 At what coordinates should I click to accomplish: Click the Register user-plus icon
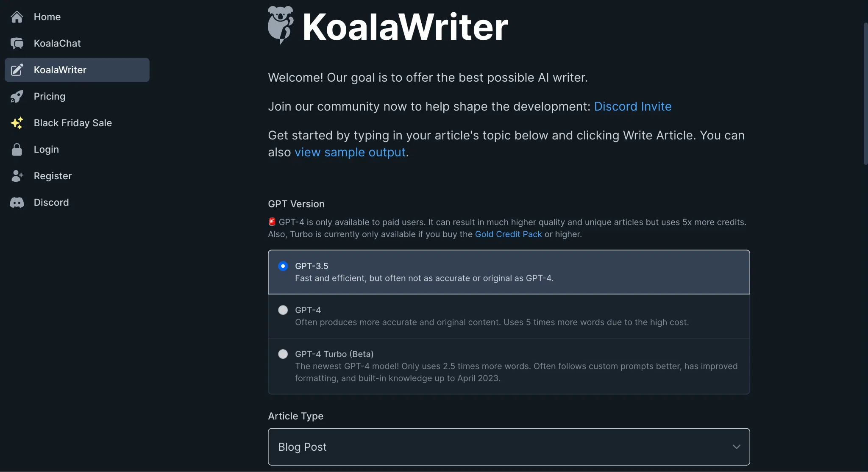17,176
